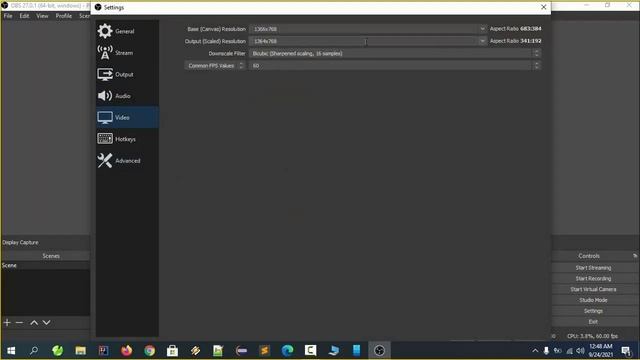This screenshot has width=640, height=360.
Task: Move scene up with arrow icon
Action: [x=34, y=323]
